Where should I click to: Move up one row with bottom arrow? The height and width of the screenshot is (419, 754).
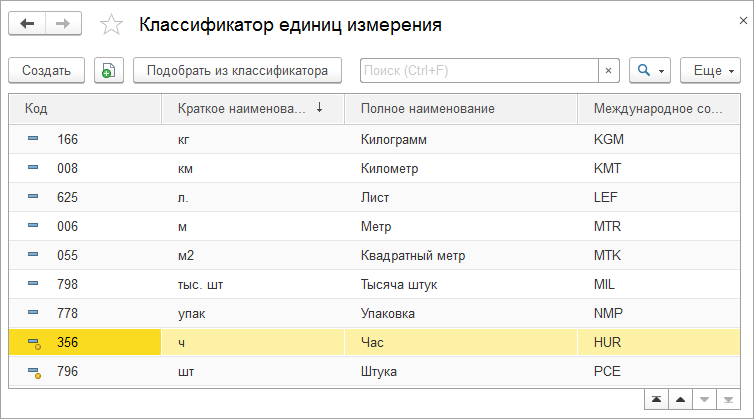pyautogui.click(x=681, y=399)
